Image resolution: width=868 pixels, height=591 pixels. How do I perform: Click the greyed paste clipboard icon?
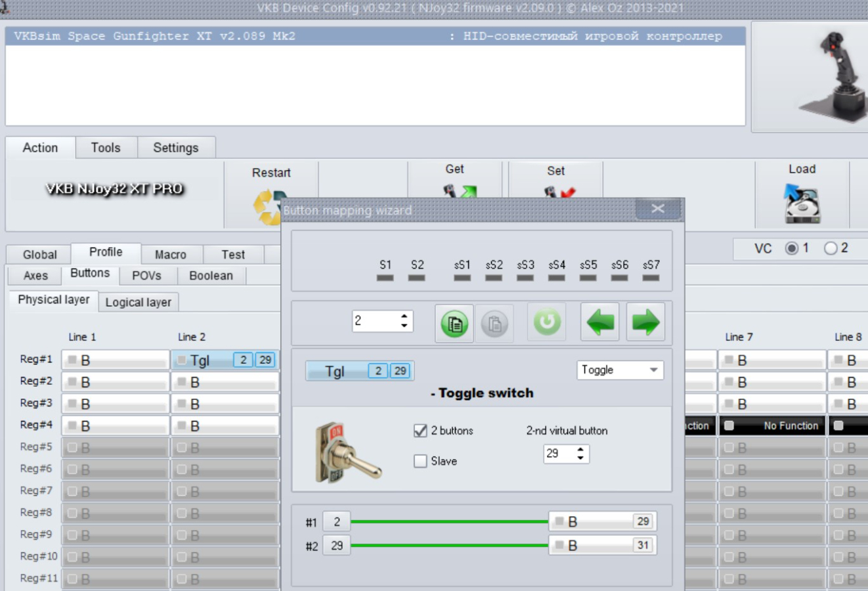(494, 322)
